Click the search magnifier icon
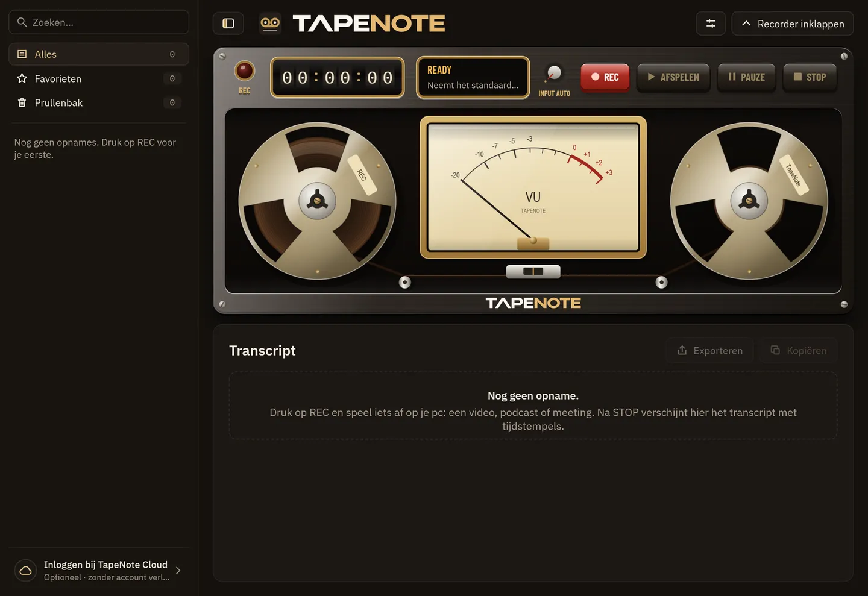Viewport: 868px width, 596px height. tap(22, 22)
